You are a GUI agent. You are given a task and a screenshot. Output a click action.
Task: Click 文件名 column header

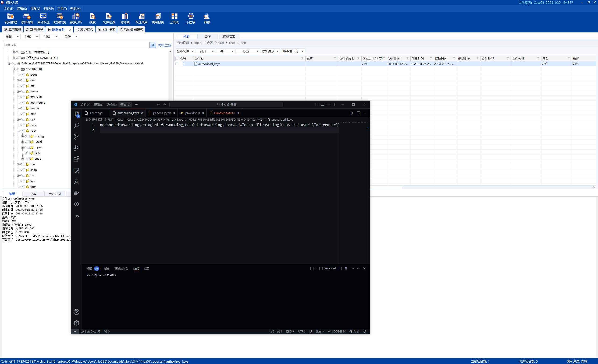tap(249, 59)
